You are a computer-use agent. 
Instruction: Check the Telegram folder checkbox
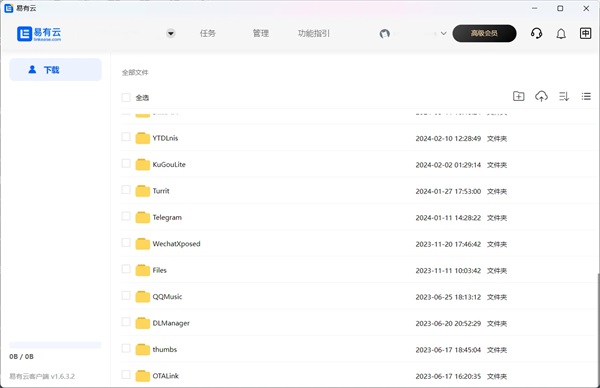tap(126, 216)
